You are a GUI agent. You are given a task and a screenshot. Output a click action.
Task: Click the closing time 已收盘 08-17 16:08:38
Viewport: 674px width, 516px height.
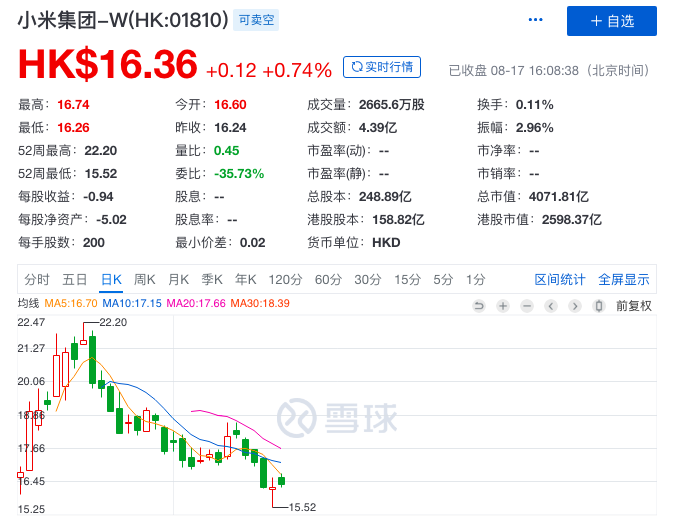point(514,71)
